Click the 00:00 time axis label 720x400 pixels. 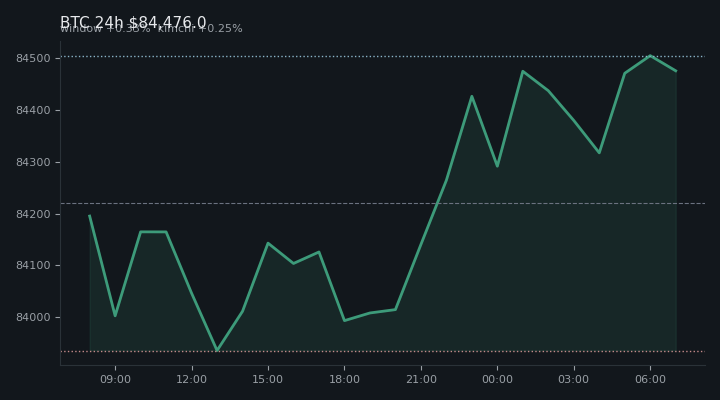pyautogui.click(x=497, y=379)
